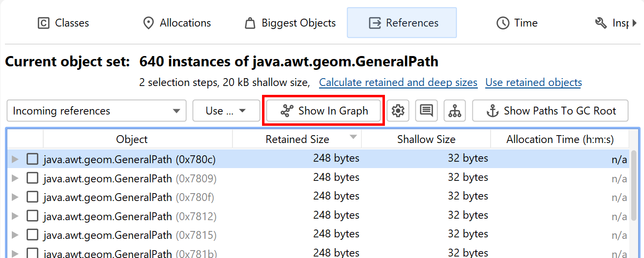Click the comment bubble toolbar icon
This screenshot has height=258, width=644.
pyautogui.click(x=426, y=111)
